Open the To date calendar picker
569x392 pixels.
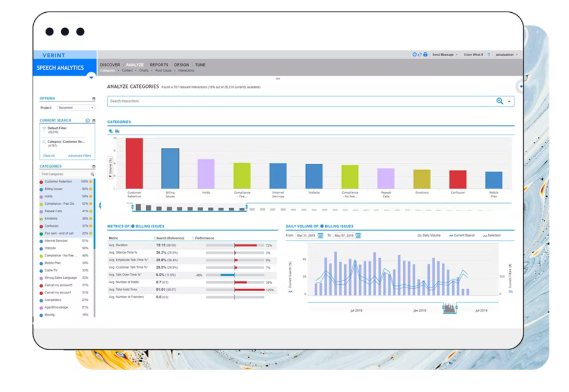click(358, 235)
